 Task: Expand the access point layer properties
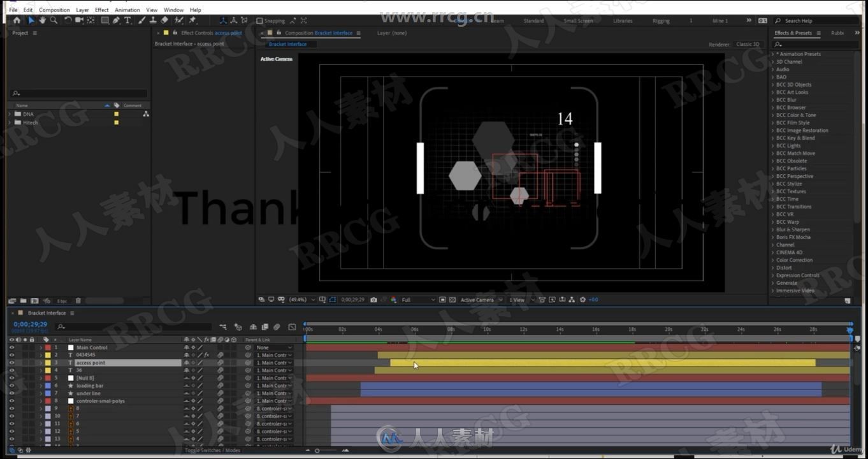(x=41, y=363)
